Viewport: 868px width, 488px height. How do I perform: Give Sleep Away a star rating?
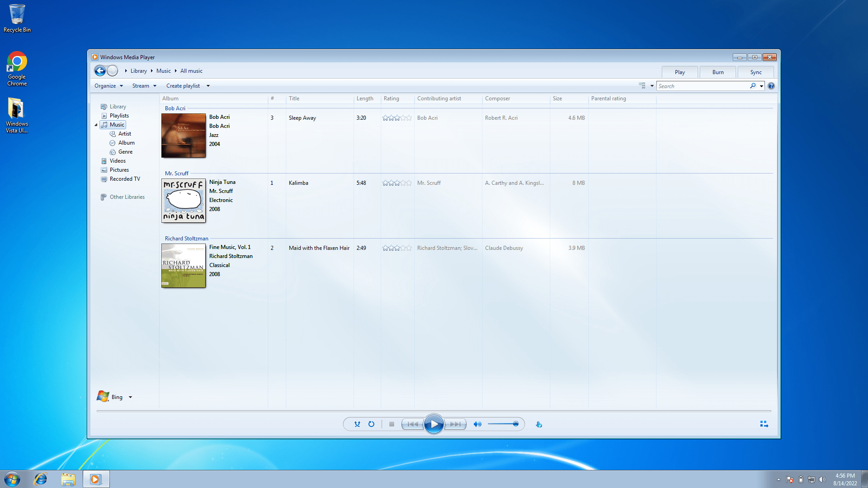click(x=396, y=117)
